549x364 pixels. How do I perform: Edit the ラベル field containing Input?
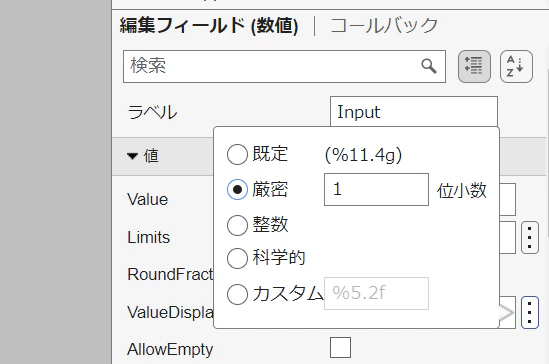[414, 112]
